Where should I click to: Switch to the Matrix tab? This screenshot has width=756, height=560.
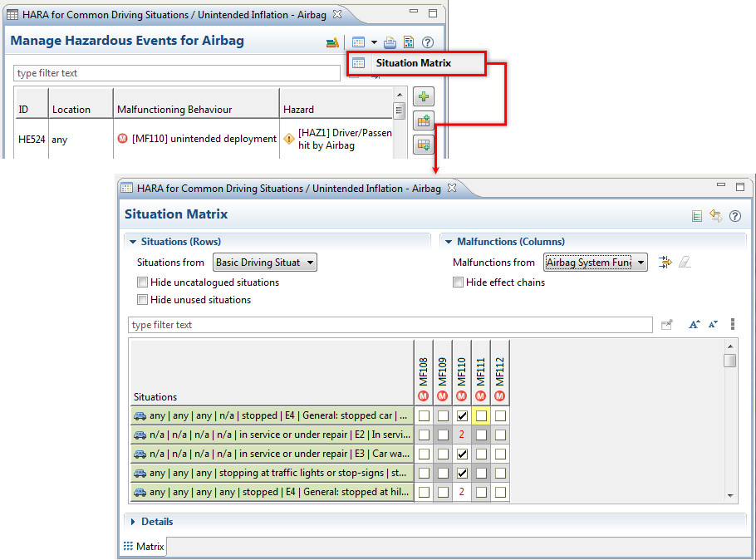pos(145,546)
